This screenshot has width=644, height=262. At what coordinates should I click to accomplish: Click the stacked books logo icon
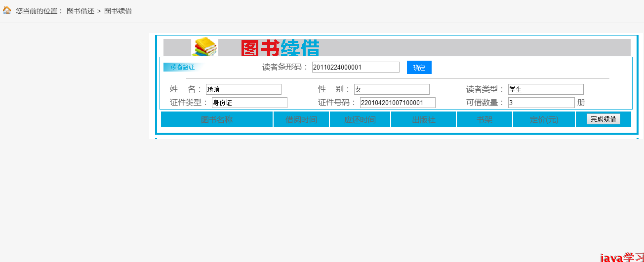(x=205, y=47)
